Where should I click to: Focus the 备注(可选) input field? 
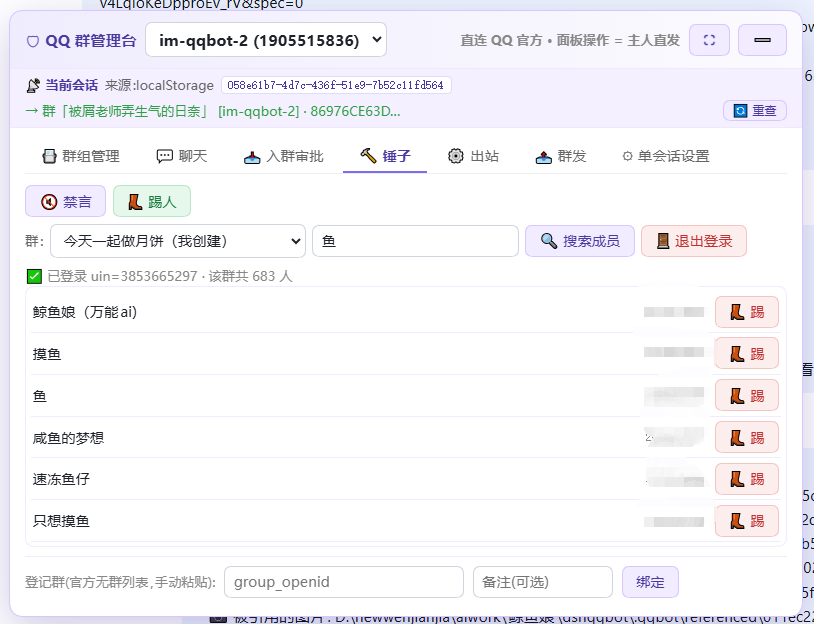click(542, 582)
